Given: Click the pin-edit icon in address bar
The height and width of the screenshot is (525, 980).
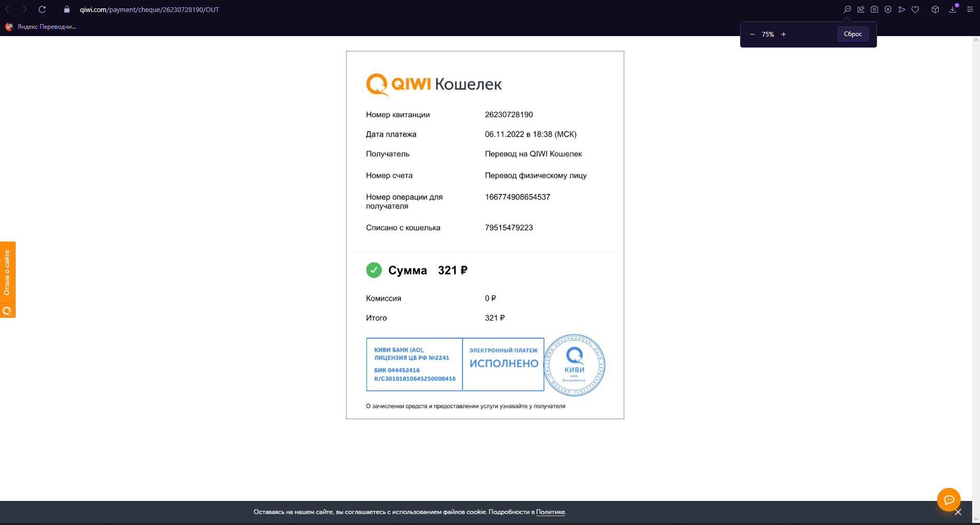Looking at the screenshot, I should coord(861,9).
